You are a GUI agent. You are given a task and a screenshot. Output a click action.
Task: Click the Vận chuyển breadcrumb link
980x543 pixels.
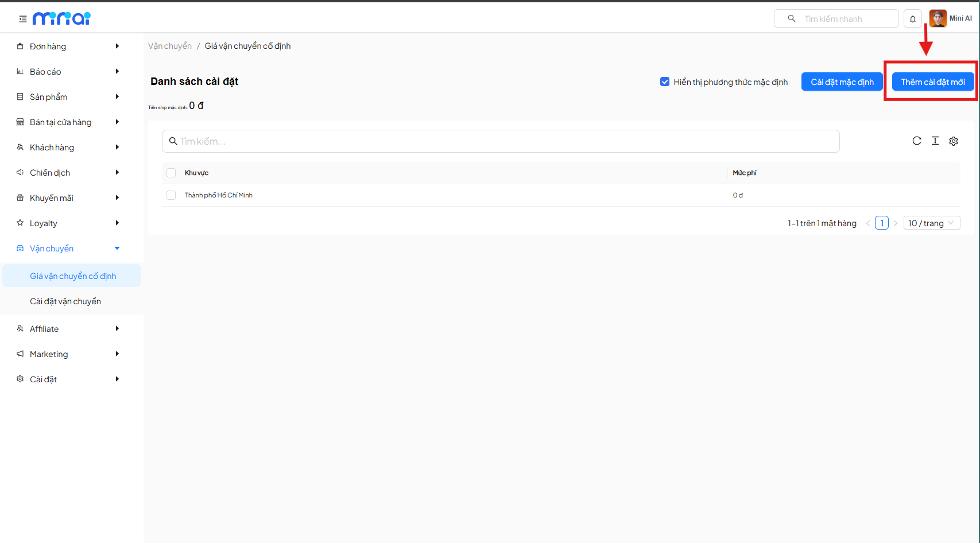point(170,46)
